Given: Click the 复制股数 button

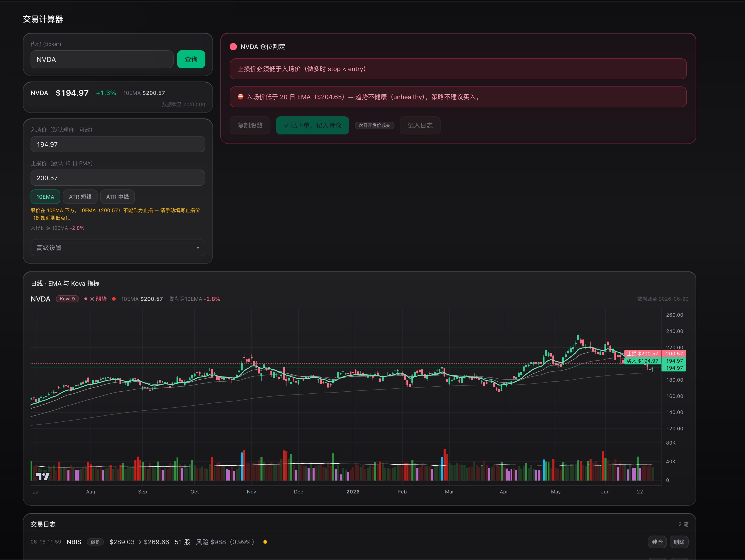Looking at the screenshot, I should point(250,125).
